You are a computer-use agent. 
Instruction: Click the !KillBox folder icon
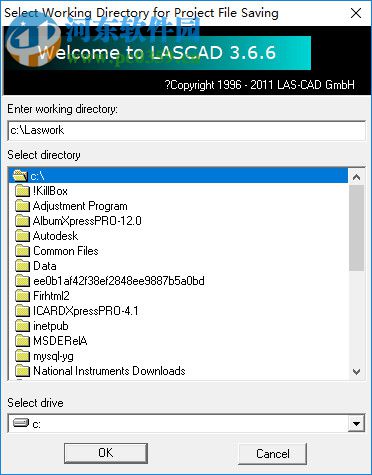(x=22, y=191)
